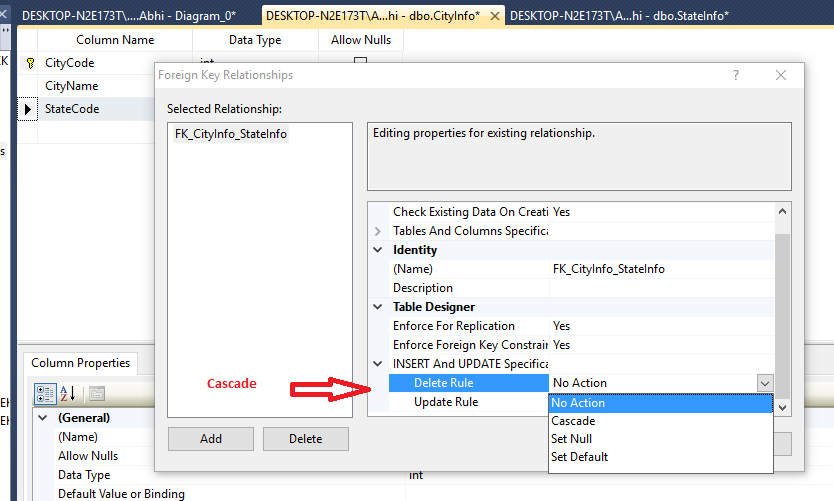
Task: Select FK_CityInfo_StateInfo in the relationship list
Action: (x=230, y=135)
